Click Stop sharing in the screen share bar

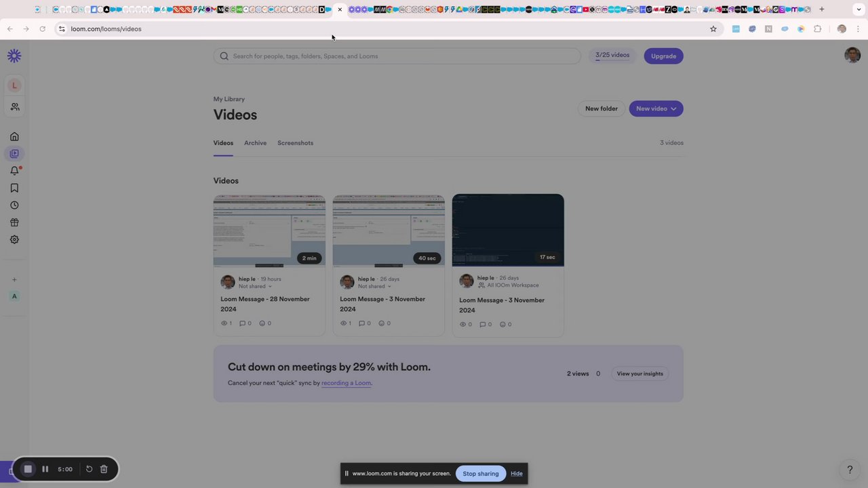coord(481,474)
